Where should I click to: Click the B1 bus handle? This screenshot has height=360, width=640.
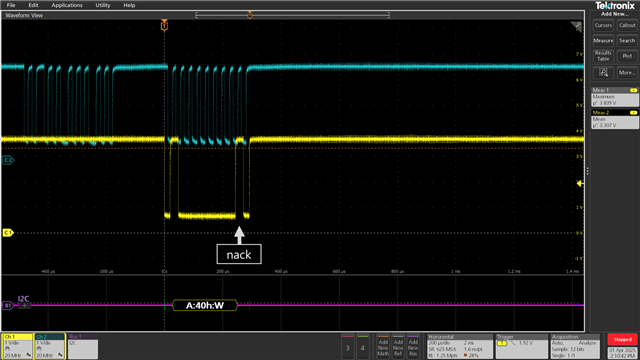(7, 305)
